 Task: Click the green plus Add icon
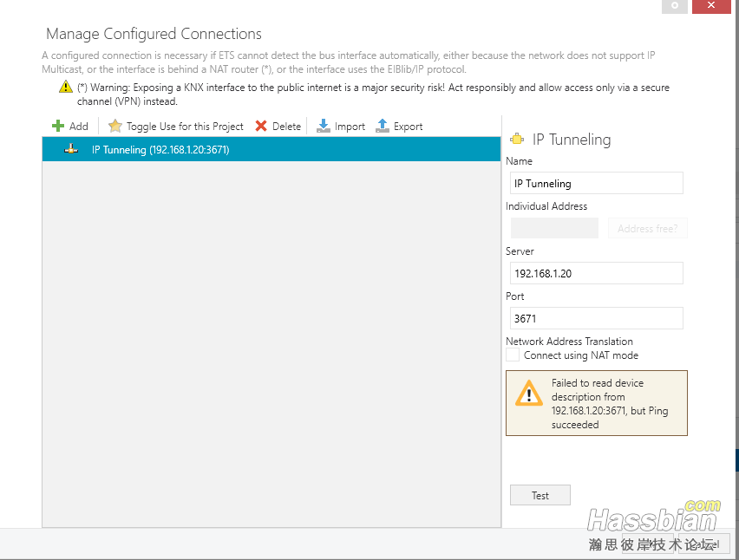[x=58, y=127]
